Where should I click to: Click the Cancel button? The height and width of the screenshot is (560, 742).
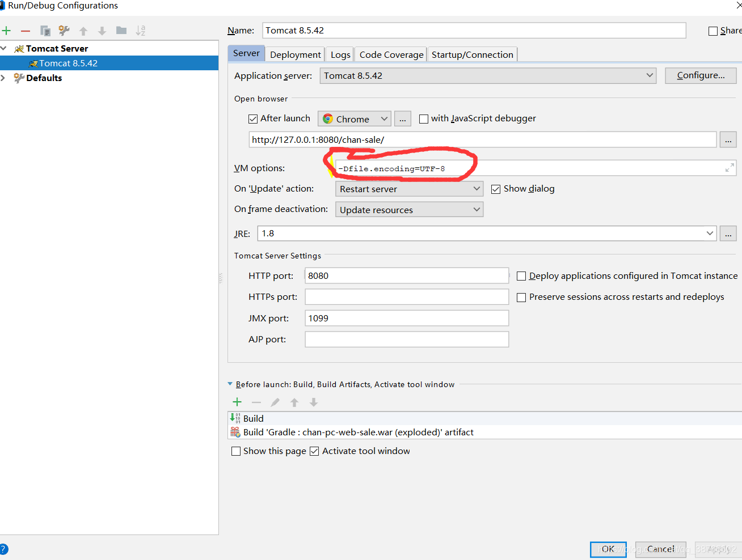(x=661, y=549)
